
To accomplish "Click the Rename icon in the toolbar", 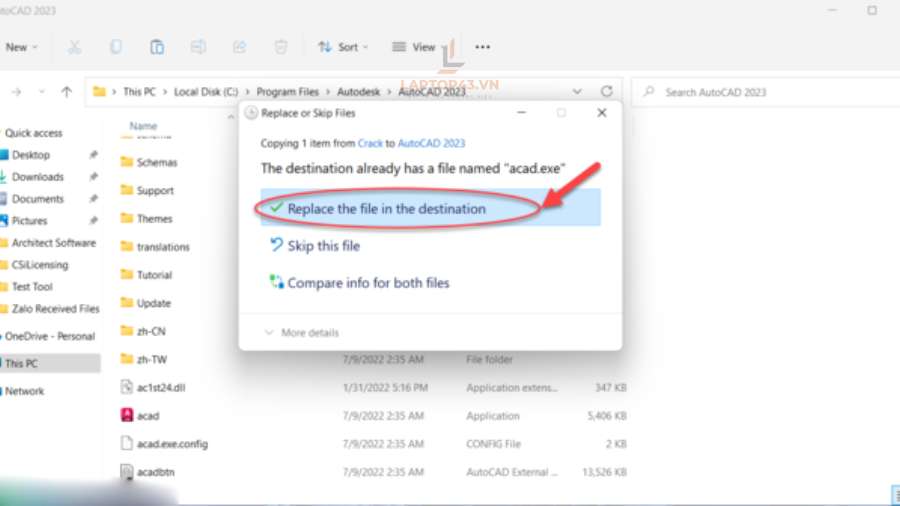I will click(x=198, y=47).
